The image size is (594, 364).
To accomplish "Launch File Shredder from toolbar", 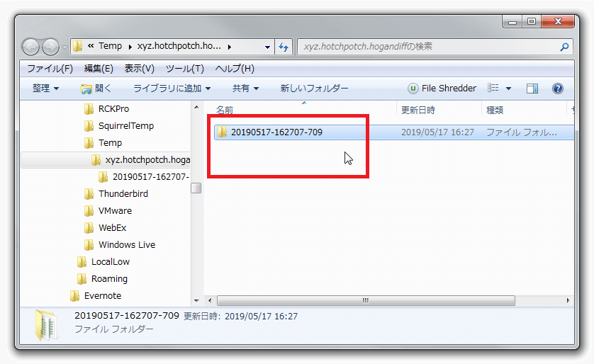I will click(x=442, y=89).
